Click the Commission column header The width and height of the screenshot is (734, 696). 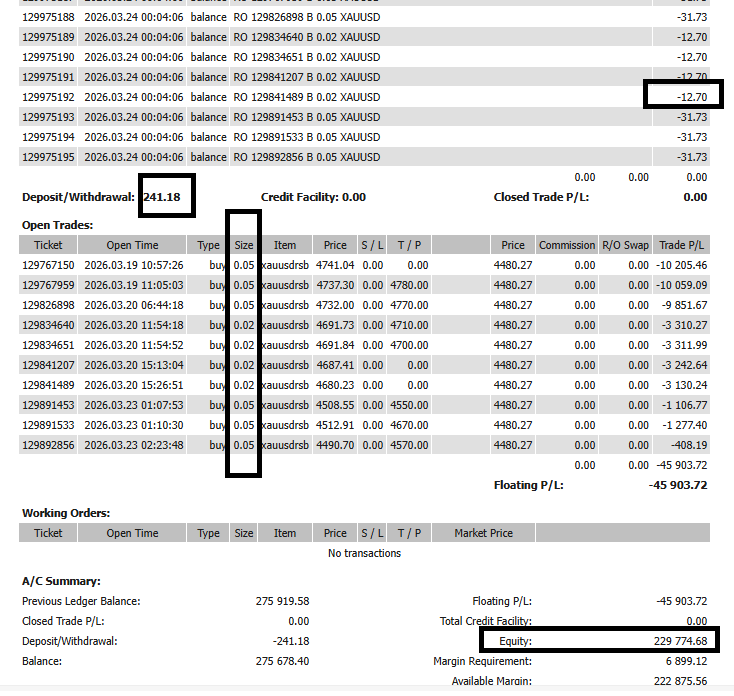pyautogui.click(x=567, y=245)
